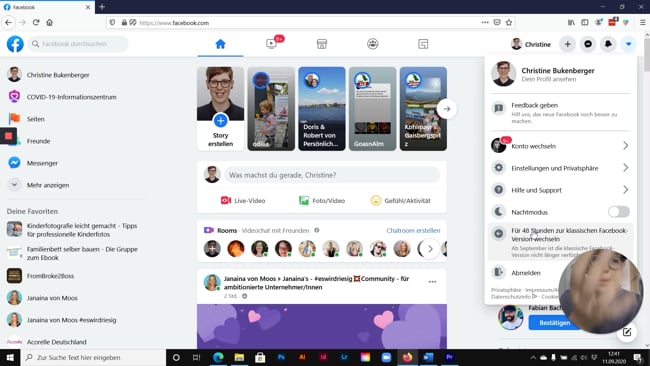
Task: Open File Explorer from taskbar
Action: pos(239,357)
